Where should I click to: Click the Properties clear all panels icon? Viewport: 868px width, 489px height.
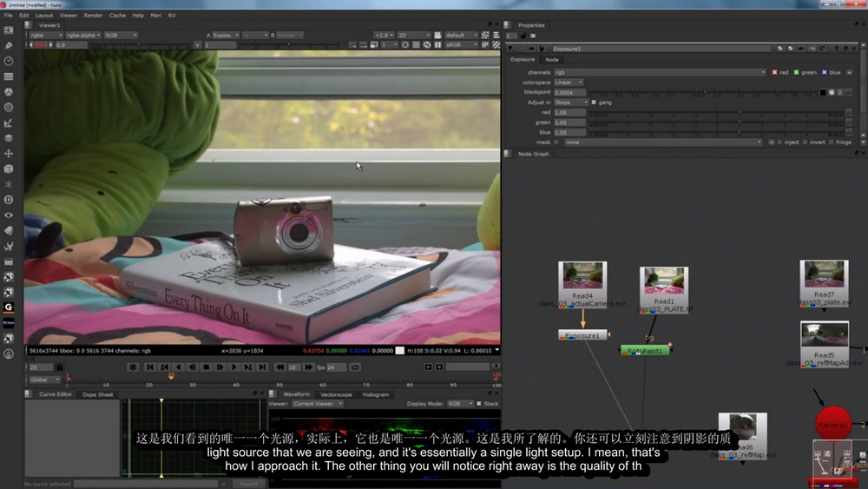click(x=533, y=36)
